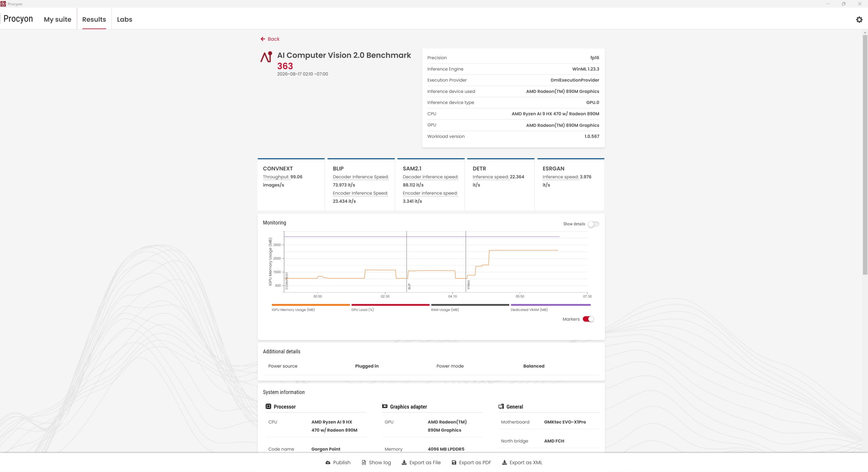Export result as XML
This screenshot has width=868, height=472.
point(522,463)
